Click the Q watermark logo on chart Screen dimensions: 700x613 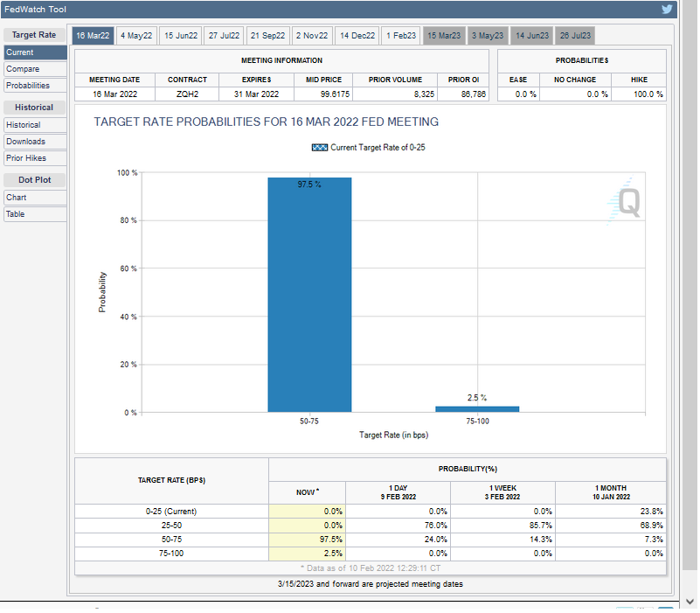point(625,201)
